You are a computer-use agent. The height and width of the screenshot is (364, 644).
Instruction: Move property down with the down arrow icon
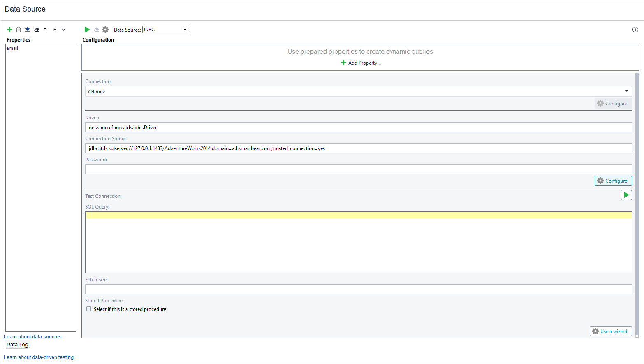point(64,29)
